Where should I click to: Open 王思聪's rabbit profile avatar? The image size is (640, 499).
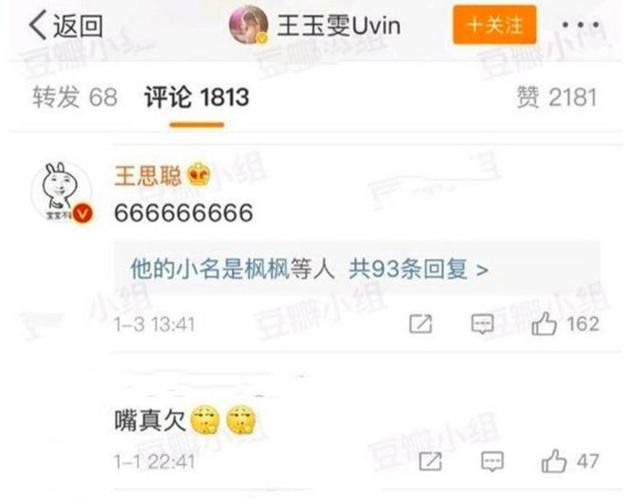pos(62,193)
